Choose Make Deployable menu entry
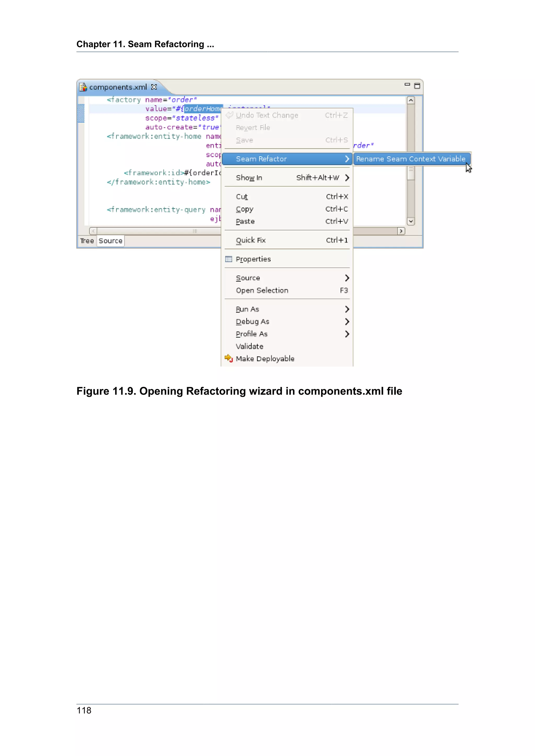The width and height of the screenshot is (535, 756). tap(287, 359)
